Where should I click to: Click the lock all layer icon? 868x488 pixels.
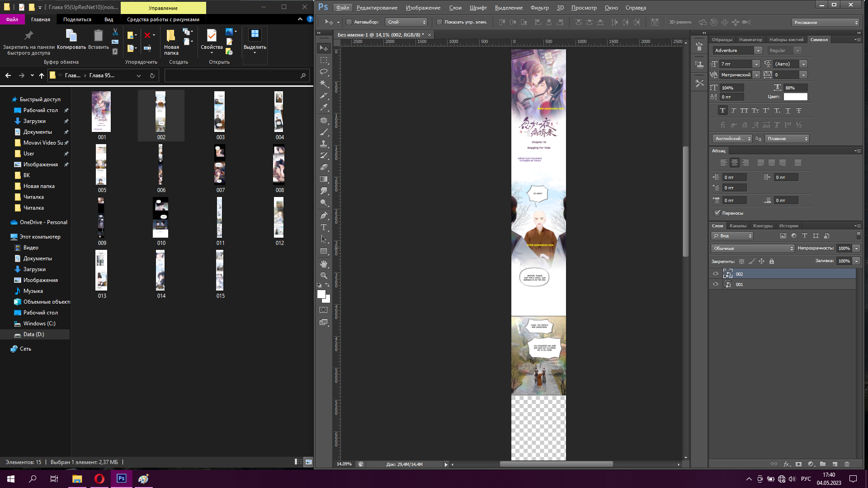pos(772,261)
